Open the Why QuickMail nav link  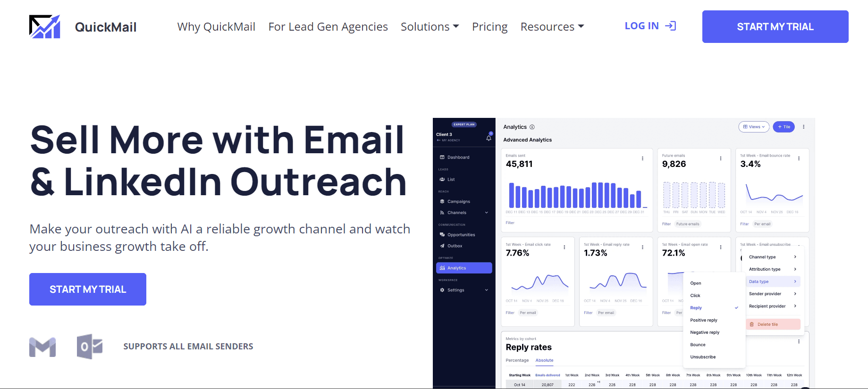(216, 27)
